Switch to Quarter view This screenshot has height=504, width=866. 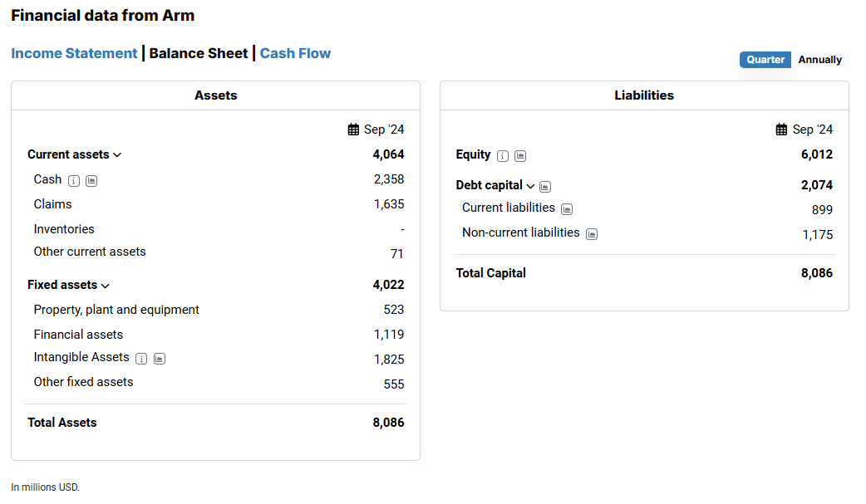coord(765,60)
